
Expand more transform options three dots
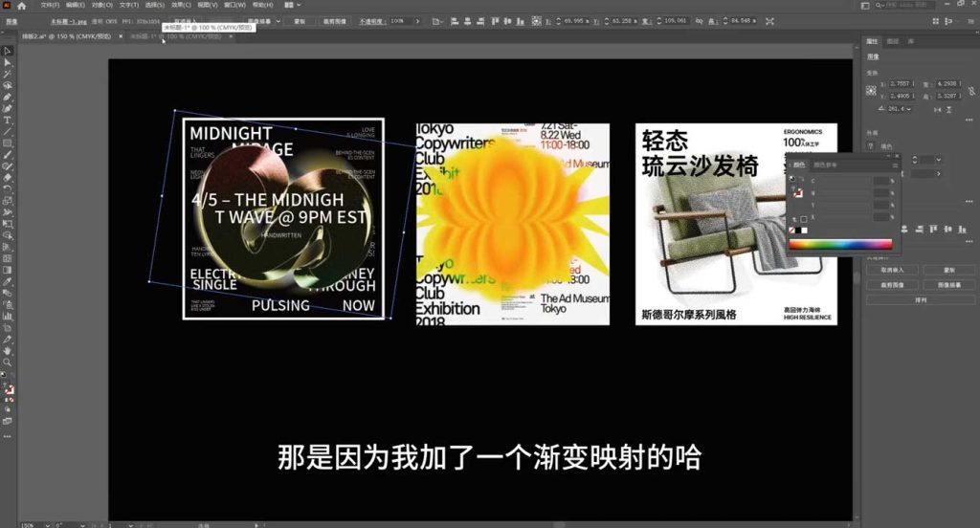tap(969, 120)
